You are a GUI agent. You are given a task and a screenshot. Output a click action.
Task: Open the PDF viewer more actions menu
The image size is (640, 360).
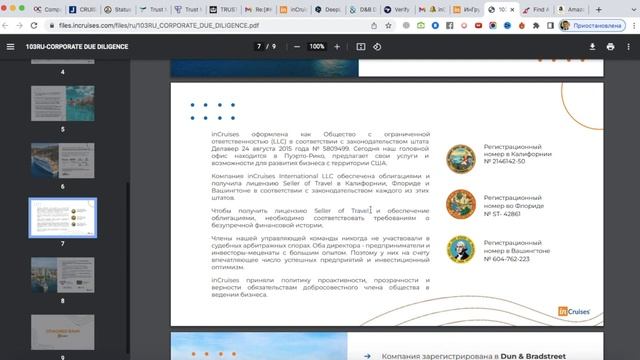click(628, 47)
